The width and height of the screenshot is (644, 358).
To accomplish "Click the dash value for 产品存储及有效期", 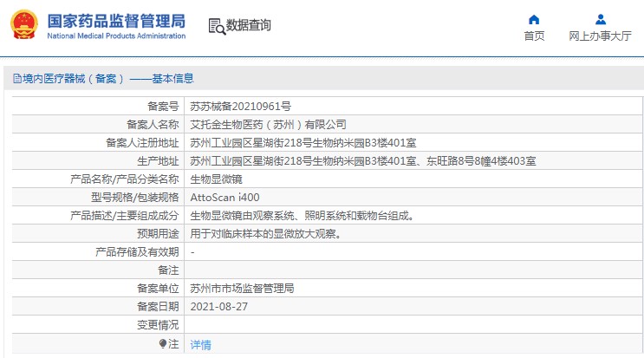I will click(x=192, y=252).
